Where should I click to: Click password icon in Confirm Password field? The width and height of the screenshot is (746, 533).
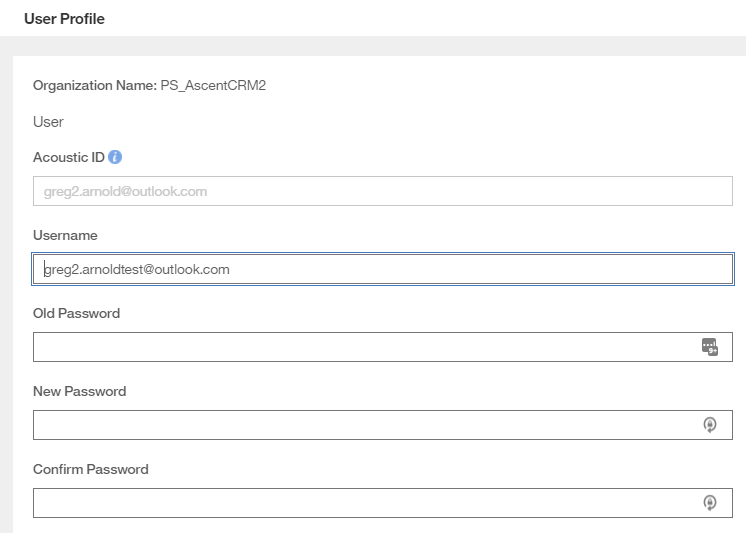(710, 503)
